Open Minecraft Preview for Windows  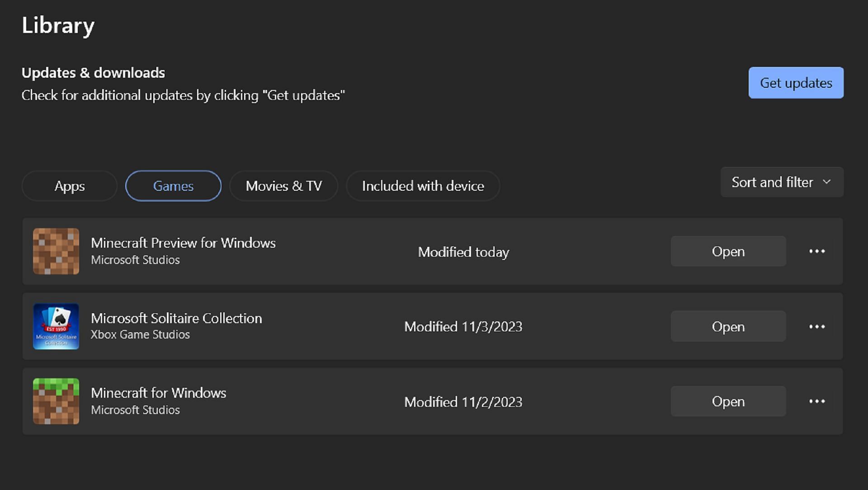[727, 250]
